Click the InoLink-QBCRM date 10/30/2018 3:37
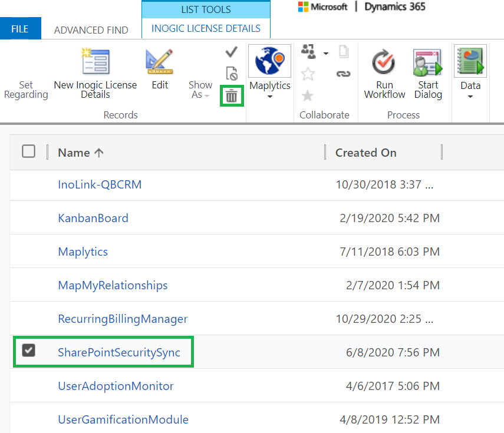Viewport: 504px width, 433px height. coord(384,185)
